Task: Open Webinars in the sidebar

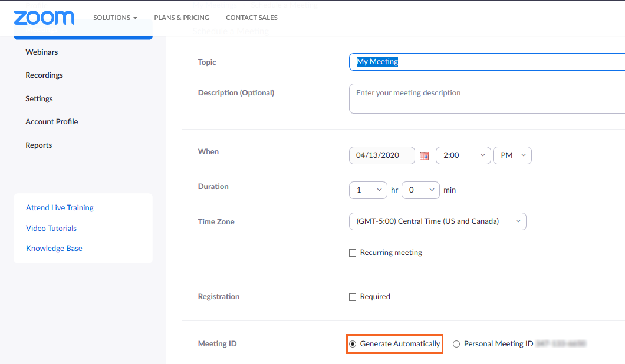Action: (42, 52)
